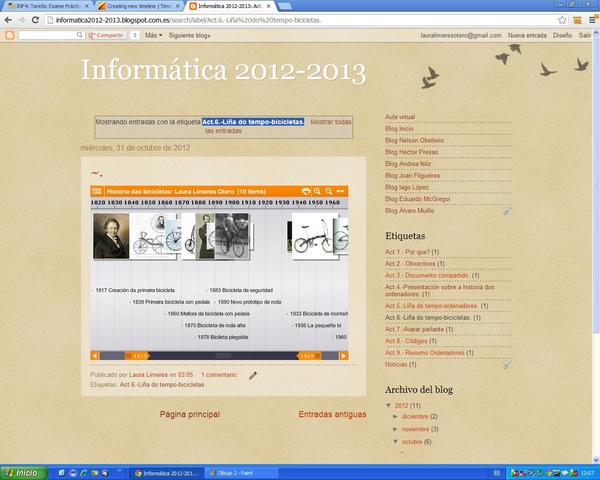Move timeline left with orange arrow

pyautogui.click(x=95, y=356)
